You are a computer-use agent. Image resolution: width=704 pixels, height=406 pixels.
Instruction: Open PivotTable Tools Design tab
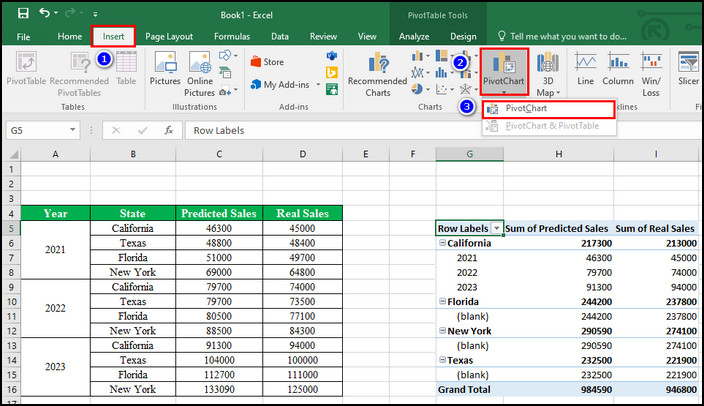[x=463, y=37]
